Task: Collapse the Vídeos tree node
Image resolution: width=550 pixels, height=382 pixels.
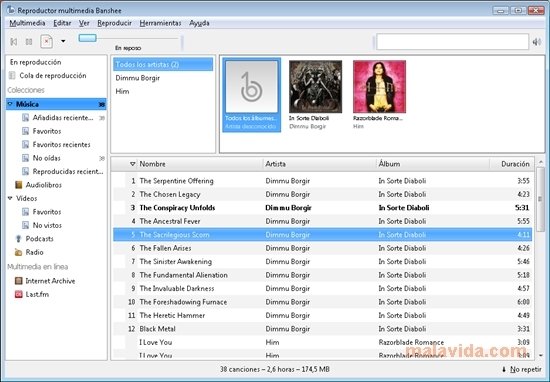Action: point(10,198)
